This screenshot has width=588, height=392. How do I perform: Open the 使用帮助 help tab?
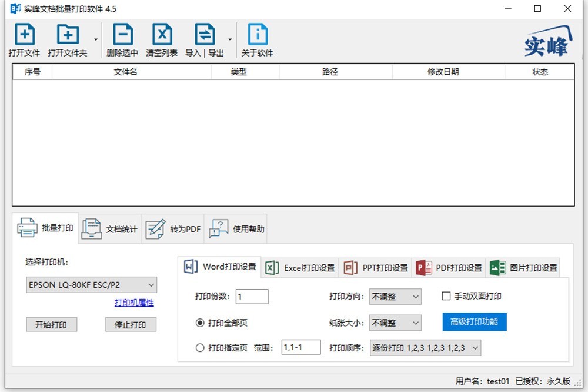click(236, 229)
